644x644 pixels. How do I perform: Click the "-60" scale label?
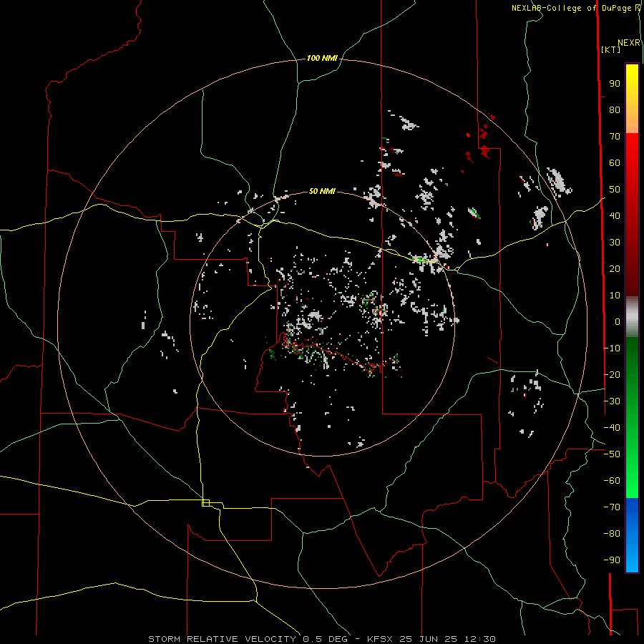612,481
